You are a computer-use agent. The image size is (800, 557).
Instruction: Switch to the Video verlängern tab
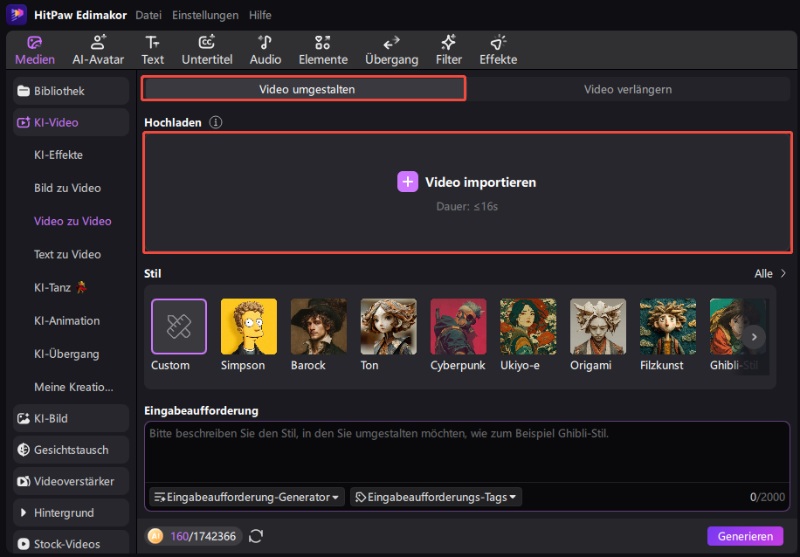click(627, 89)
